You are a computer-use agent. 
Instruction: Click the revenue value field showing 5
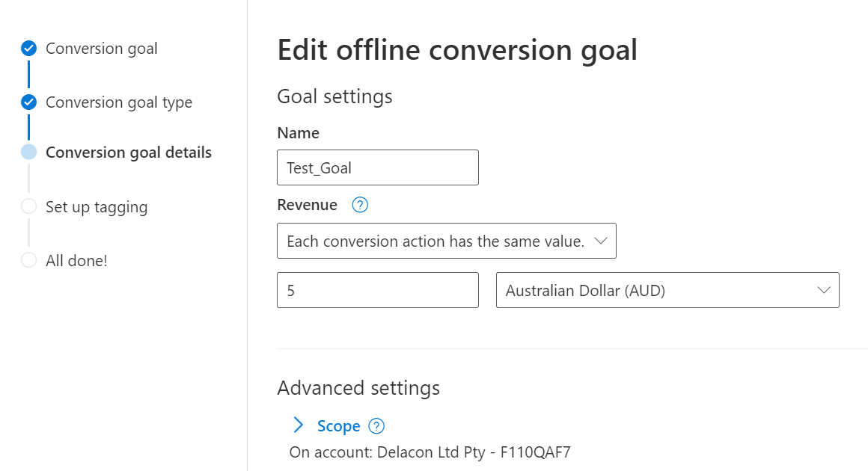click(378, 290)
